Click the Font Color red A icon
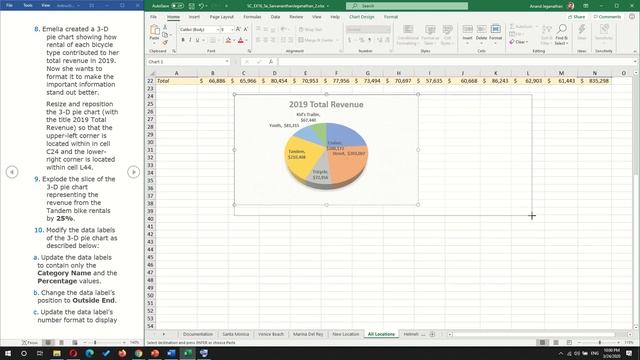640x360 pixels. point(241,40)
